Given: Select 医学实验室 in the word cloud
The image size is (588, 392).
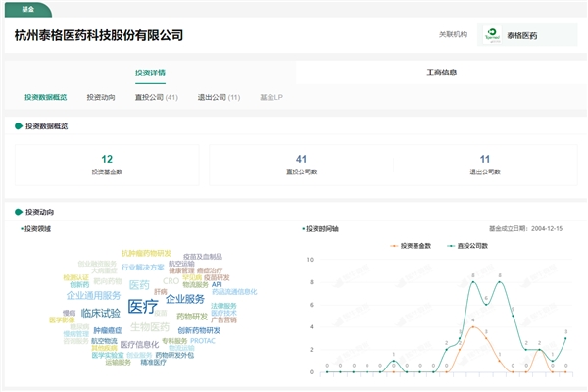Looking at the screenshot, I should point(108,355).
